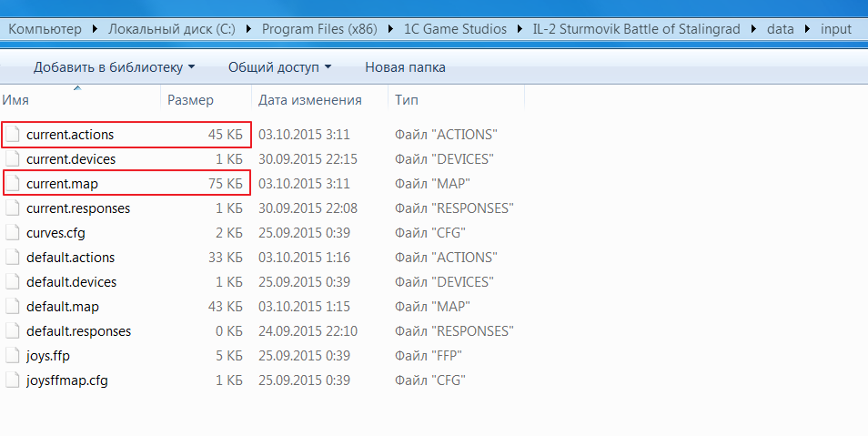
Task: Click type Файл "MAP" of default.map
Action: 432,307
